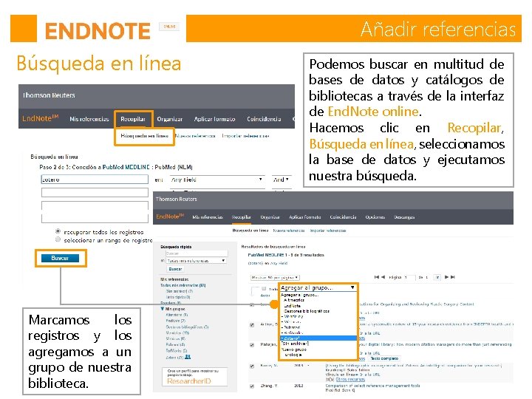
Task: Uncheck the 2013 result row checkbox
Action: tap(252, 366)
